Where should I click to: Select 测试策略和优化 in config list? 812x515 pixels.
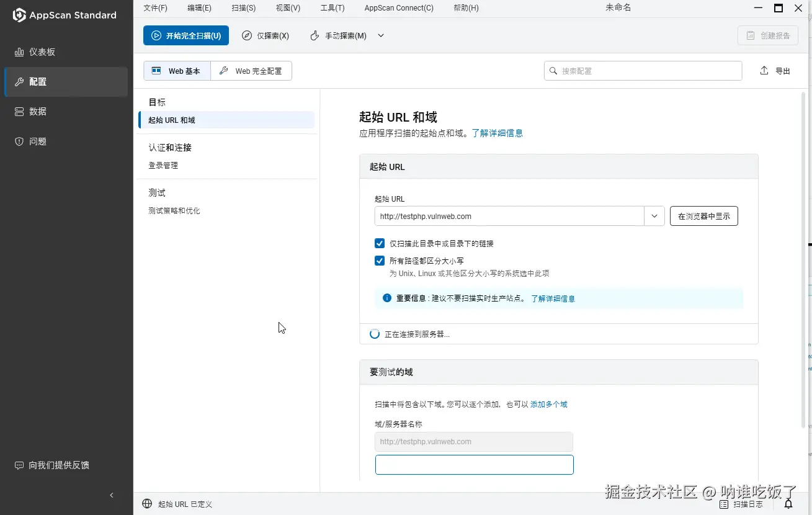tap(174, 211)
